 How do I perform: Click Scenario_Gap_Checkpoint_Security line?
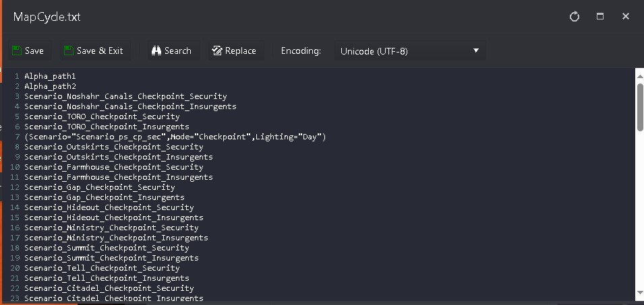[x=99, y=187]
